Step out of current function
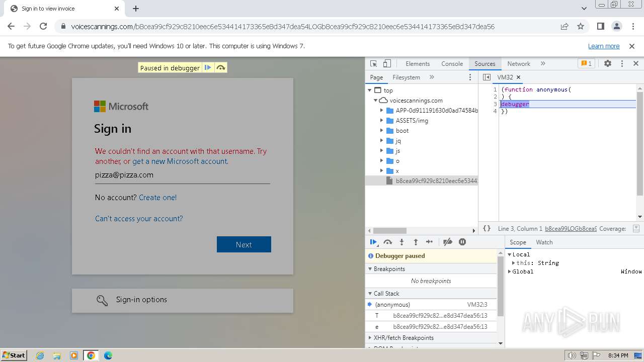 [x=416, y=242]
